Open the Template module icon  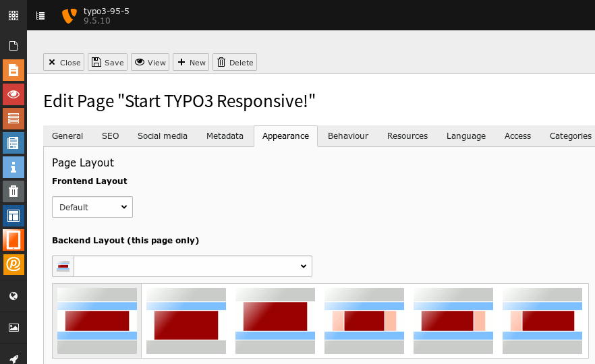click(x=13, y=216)
